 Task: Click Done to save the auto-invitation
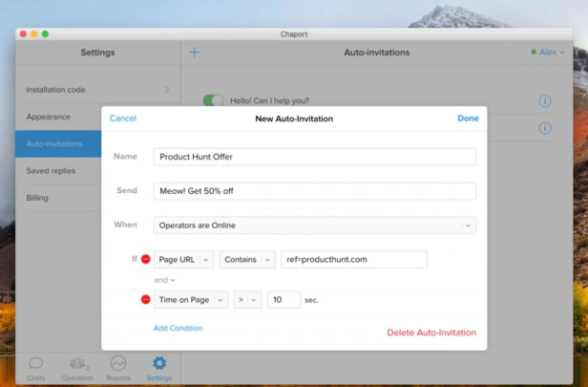tap(468, 118)
